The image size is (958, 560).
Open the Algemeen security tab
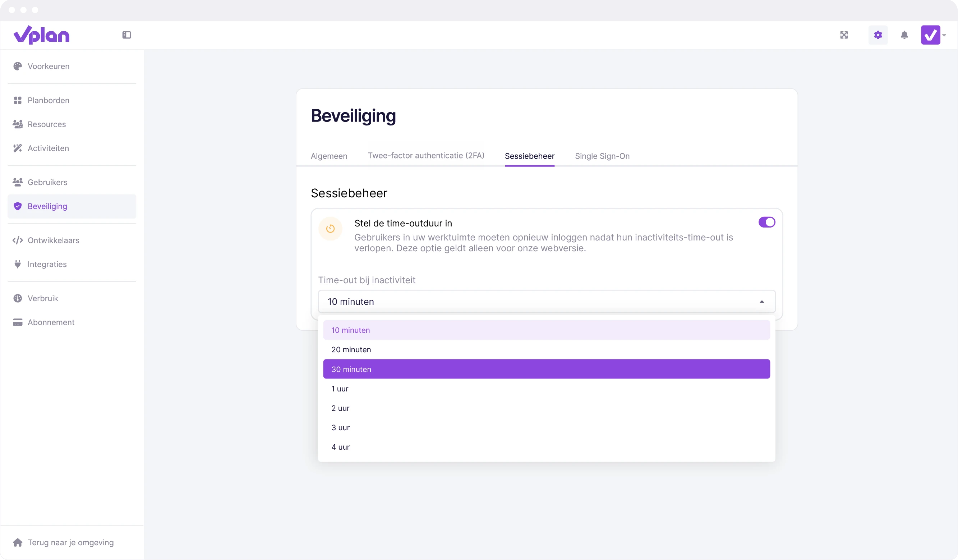[329, 156]
